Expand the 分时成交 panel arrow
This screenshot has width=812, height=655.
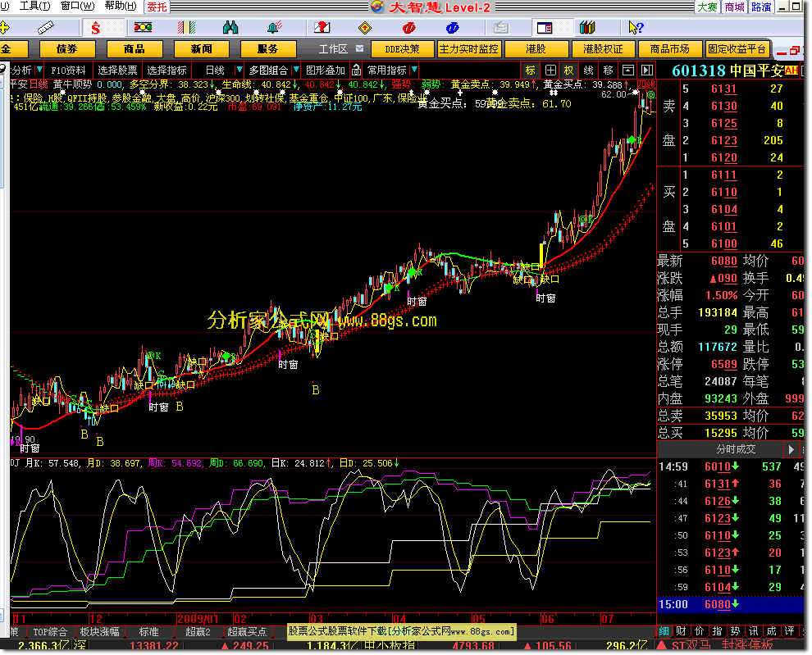[x=791, y=449]
